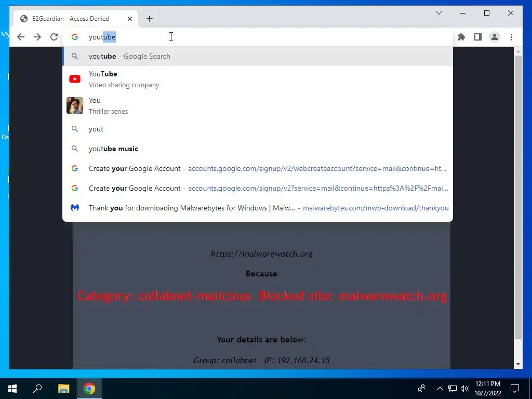Open Windows taskbar search

pyautogui.click(x=37, y=389)
